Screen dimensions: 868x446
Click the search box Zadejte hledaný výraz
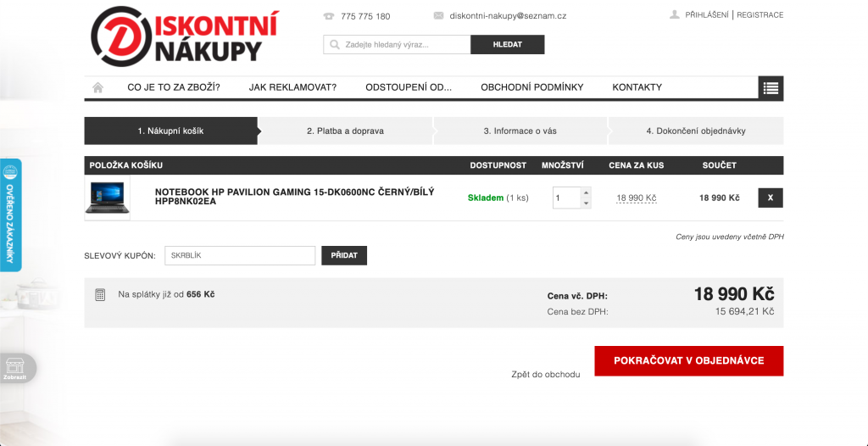coord(397,44)
